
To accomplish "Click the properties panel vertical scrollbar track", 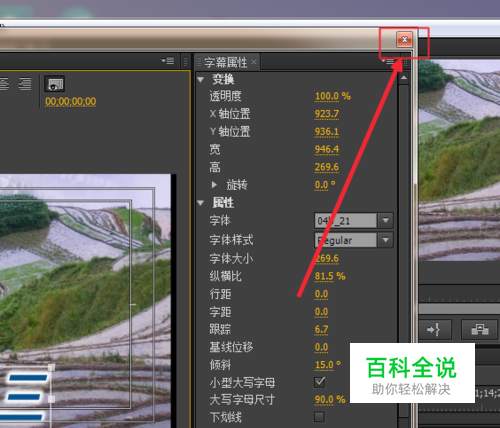I will pyautogui.click(x=404, y=250).
